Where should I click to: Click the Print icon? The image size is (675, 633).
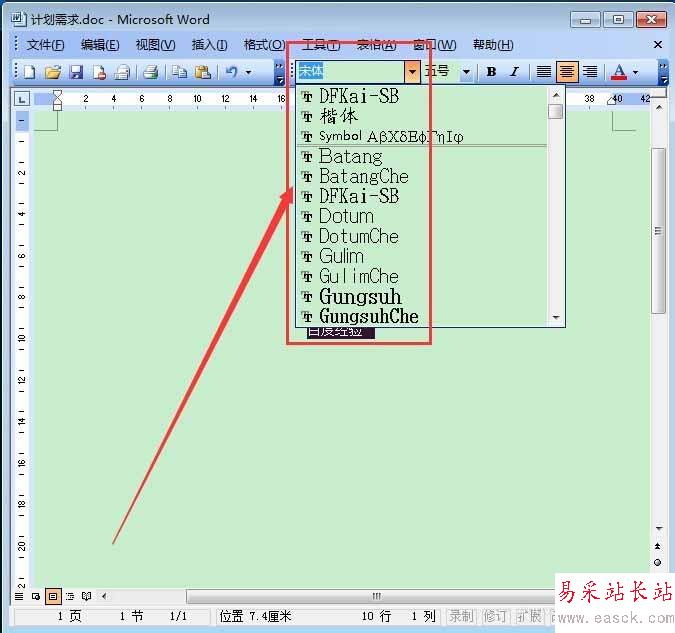[x=150, y=72]
